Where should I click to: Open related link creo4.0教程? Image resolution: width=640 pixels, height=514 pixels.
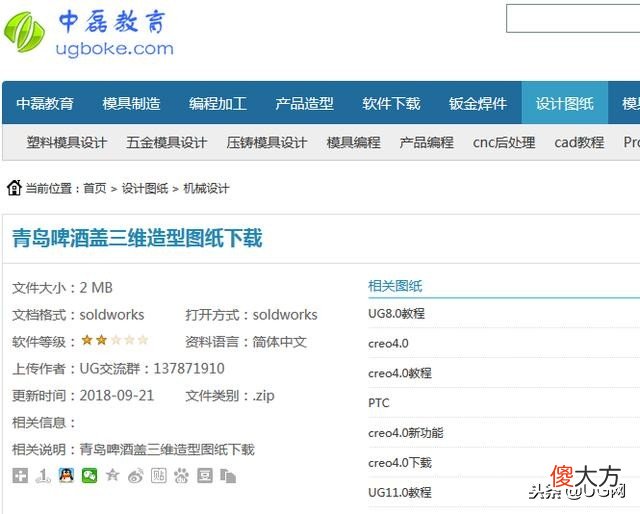(x=400, y=373)
